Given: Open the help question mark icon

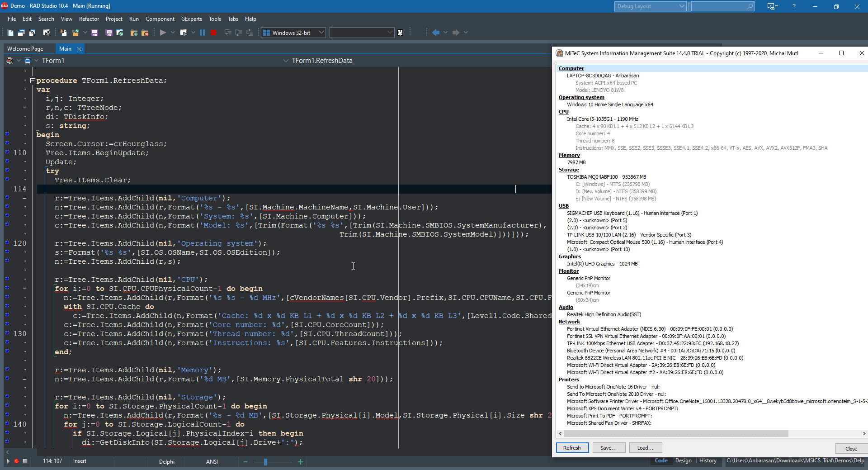Looking at the screenshot, I should (x=794, y=6).
